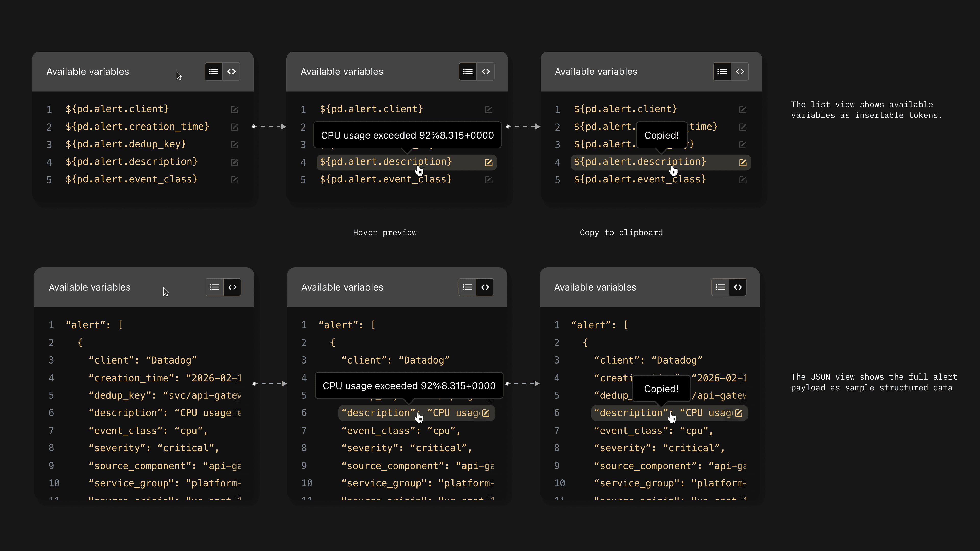Switch the top-left panel to code view
The width and height of the screenshot is (980, 551).
click(x=232, y=71)
